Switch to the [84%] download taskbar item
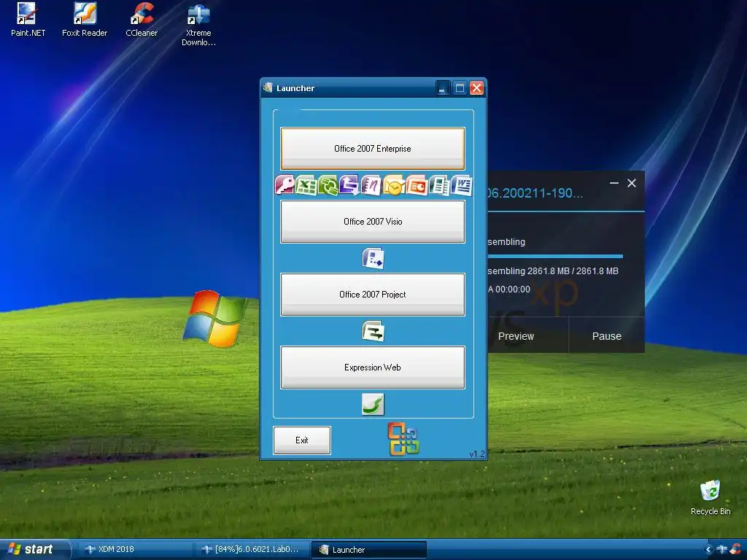The image size is (747, 560). [x=252, y=549]
